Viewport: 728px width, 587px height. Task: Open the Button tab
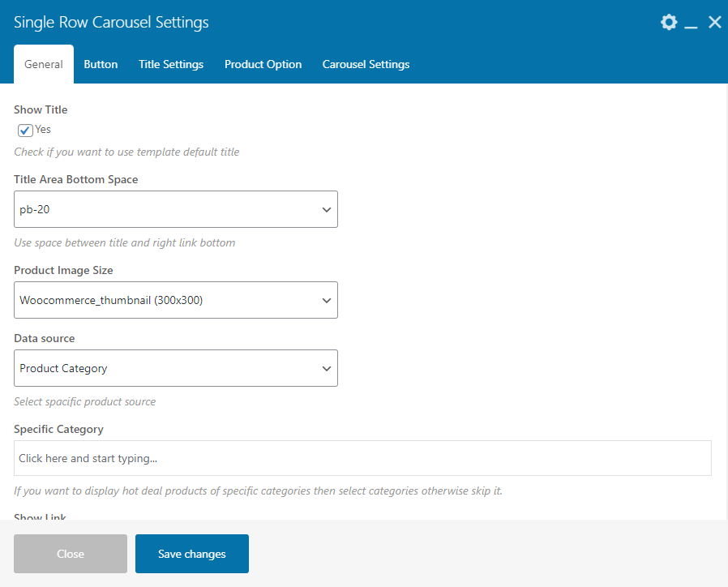tap(101, 64)
